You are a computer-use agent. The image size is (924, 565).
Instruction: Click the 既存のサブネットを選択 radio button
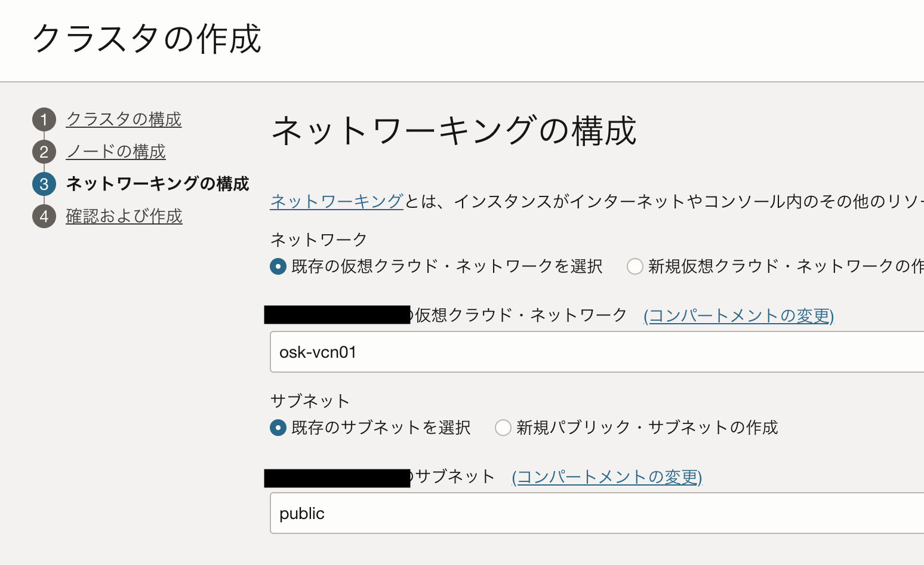click(278, 428)
